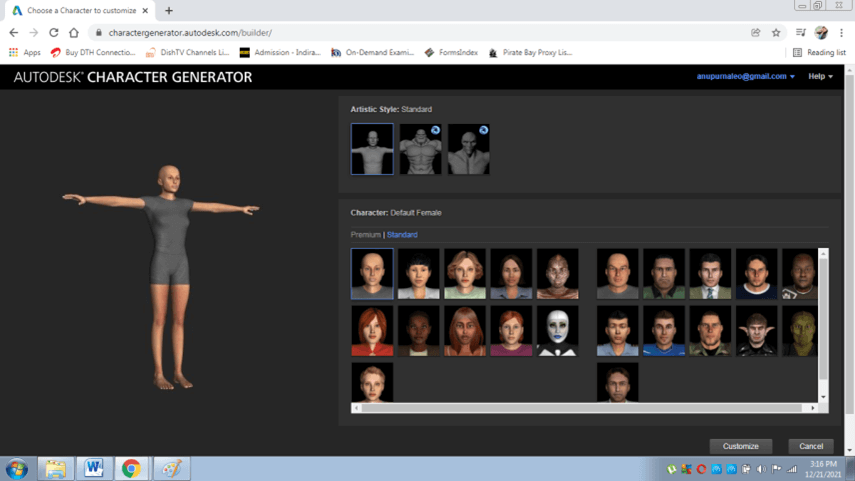
Task: Open the Apps bookmarks shortcut
Action: tap(25, 52)
